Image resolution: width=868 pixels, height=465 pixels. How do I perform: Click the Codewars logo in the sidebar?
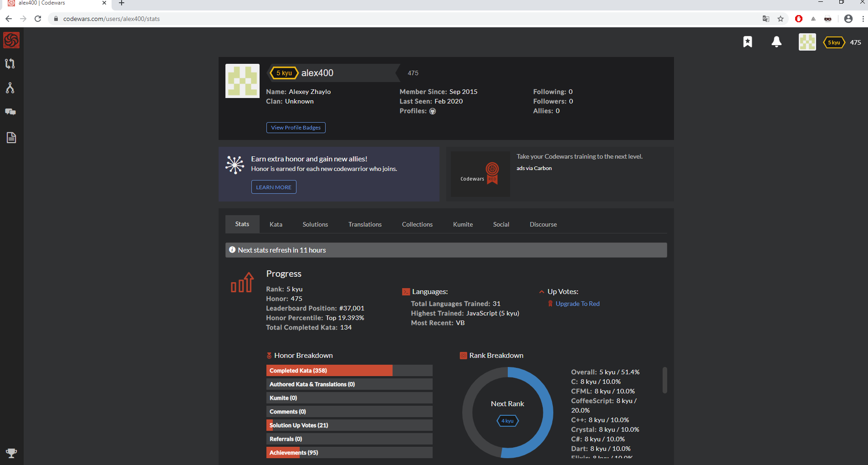point(11,40)
